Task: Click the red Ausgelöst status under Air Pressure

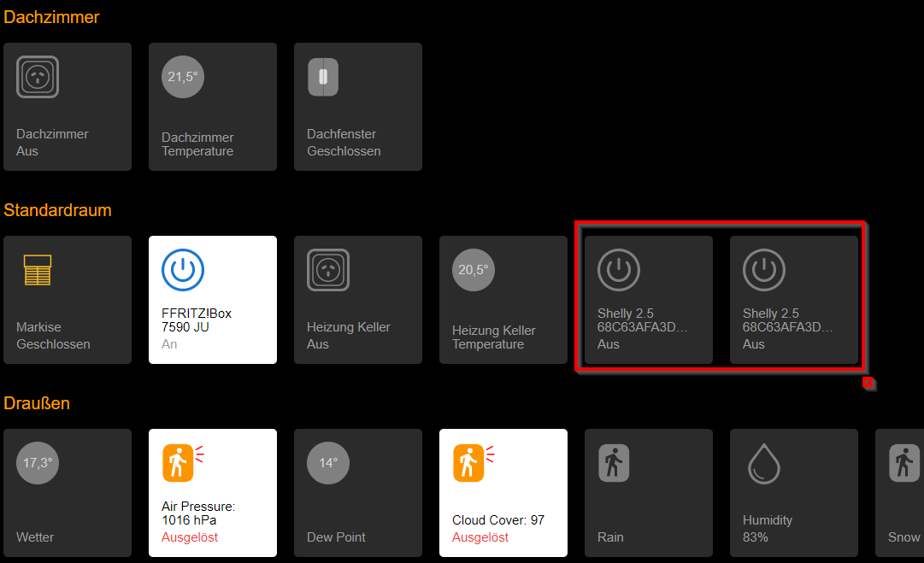Action: pyautogui.click(x=190, y=537)
